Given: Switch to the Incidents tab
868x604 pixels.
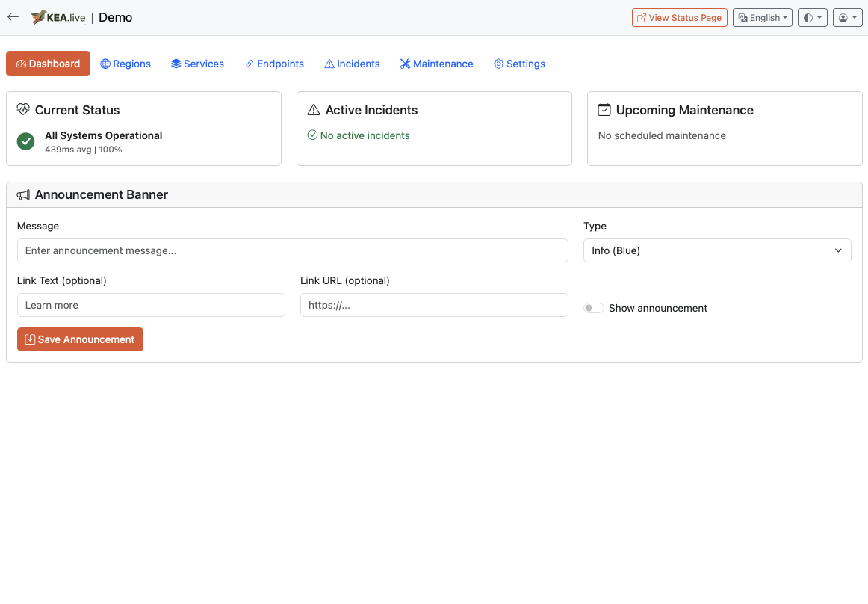Looking at the screenshot, I should tap(352, 64).
